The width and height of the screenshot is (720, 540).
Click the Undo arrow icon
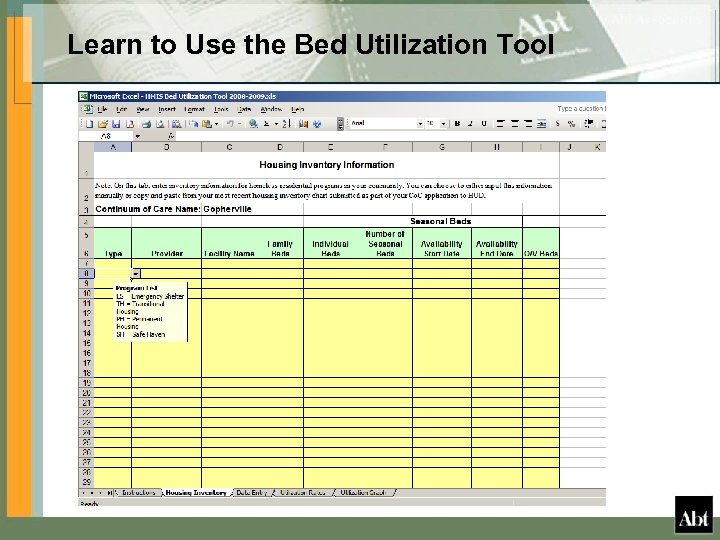(231, 124)
